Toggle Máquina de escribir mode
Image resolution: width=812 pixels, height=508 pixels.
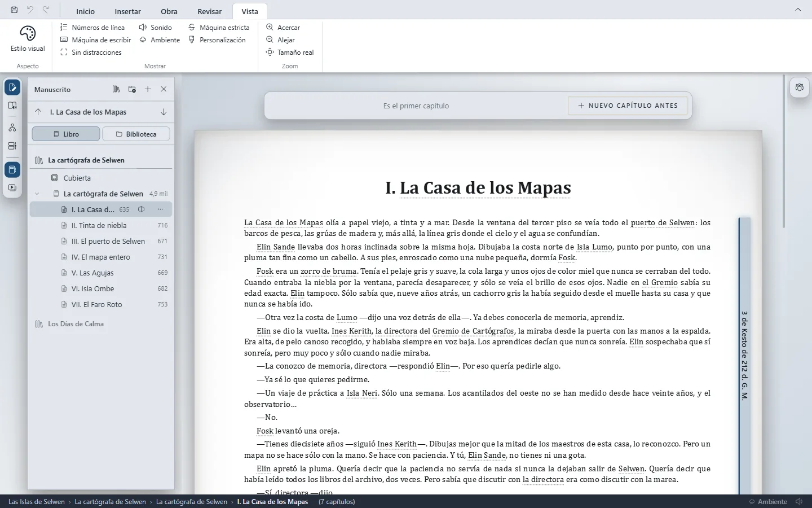(x=96, y=40)
